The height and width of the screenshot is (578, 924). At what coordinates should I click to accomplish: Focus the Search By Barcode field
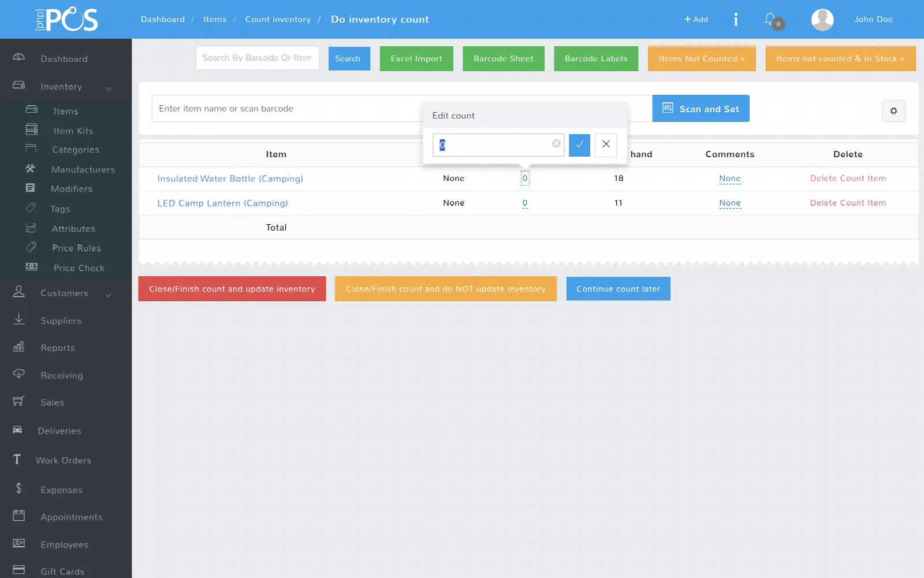point(258,58)
